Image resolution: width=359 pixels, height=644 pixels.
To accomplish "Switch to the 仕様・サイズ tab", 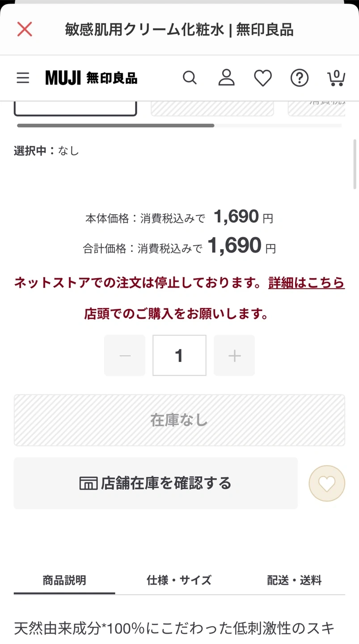I will tap(179, 580).
